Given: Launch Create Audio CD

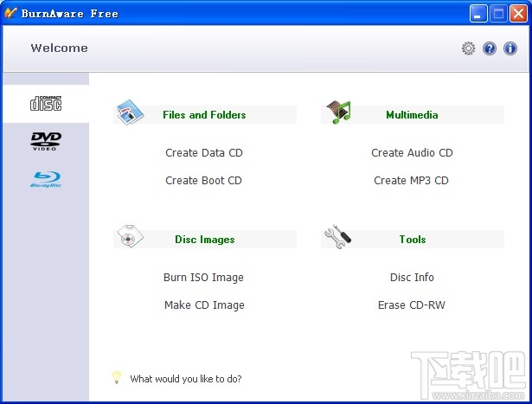Looking at the screenshot, I should 412,153.
